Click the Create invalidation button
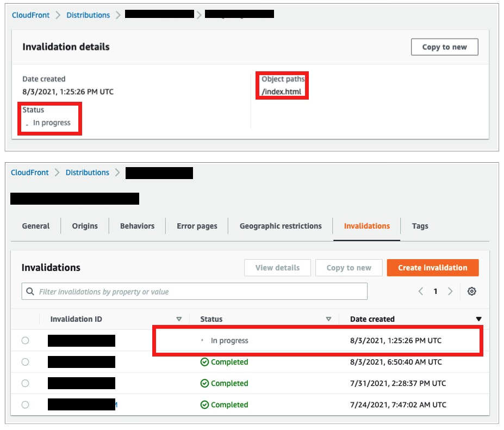Screen dimensions: 504x430 click(433, 268)
